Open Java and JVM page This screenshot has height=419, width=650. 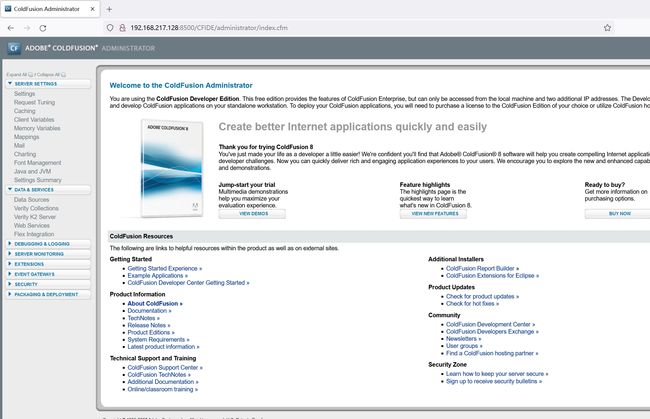32,171
